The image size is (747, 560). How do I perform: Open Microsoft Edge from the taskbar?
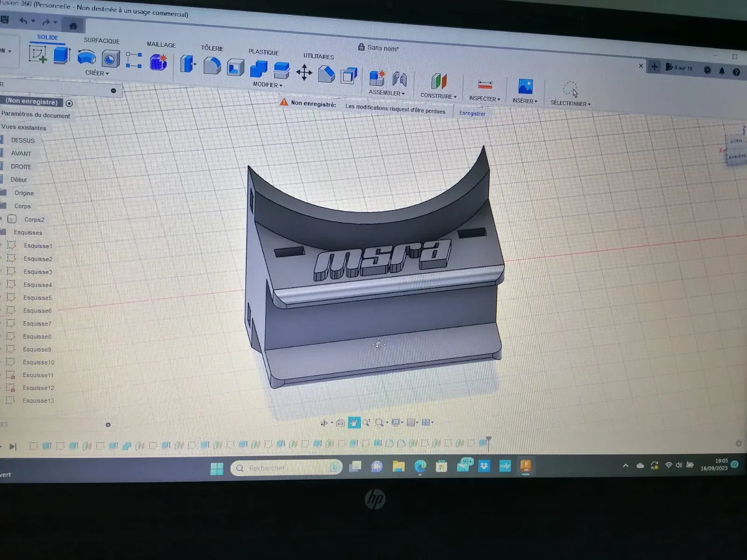(x=420, y=466)
